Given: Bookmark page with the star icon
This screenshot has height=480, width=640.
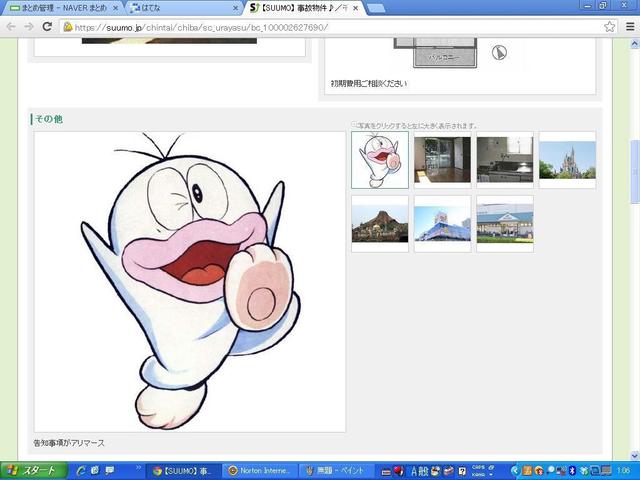Looking at the screenshot, I should [609, 27].
